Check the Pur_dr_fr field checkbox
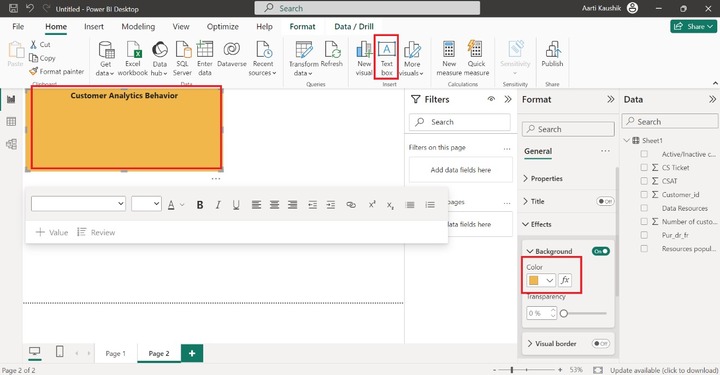The width and height of the screenshot is (720, 375). click(644, 235)
